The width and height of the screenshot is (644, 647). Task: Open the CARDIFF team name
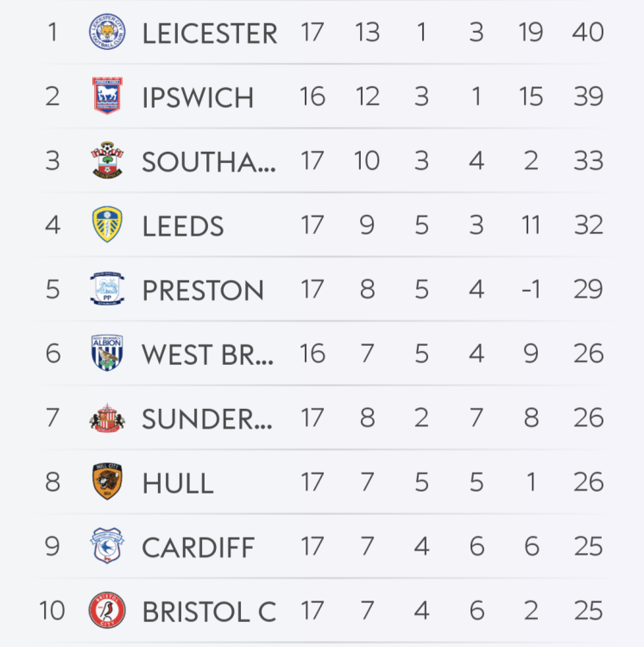coord(198,548)
